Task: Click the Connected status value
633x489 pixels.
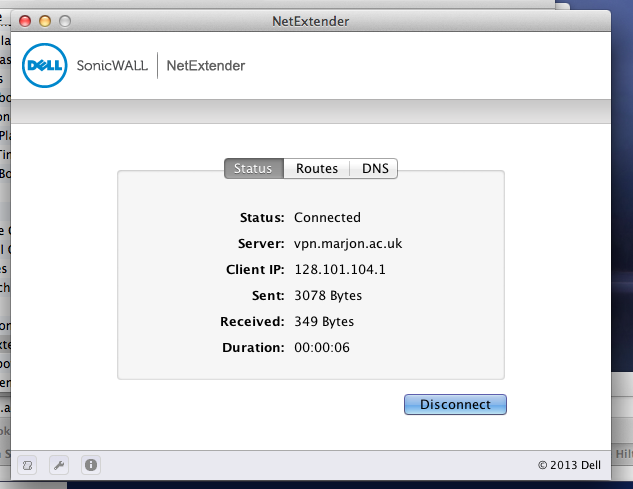Action: [x=327, y=218]
